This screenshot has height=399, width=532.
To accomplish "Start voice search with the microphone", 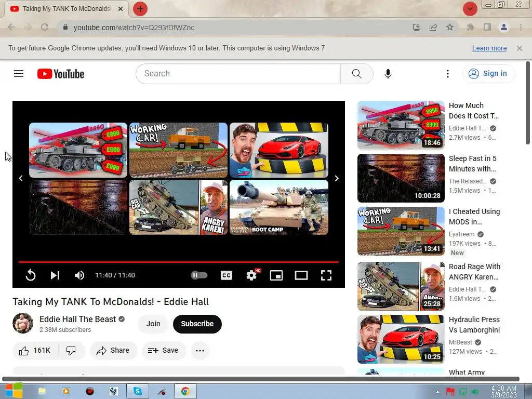I will point(388,74).
